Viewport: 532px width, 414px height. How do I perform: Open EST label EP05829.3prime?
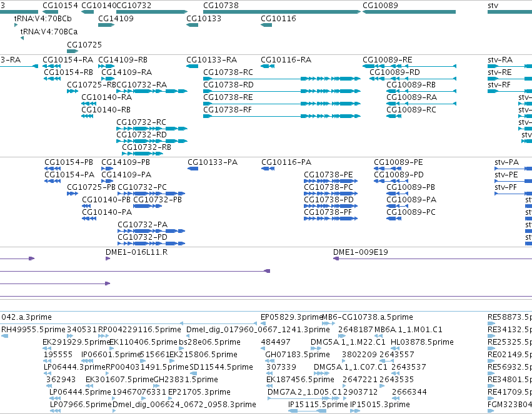click(291, 317)
